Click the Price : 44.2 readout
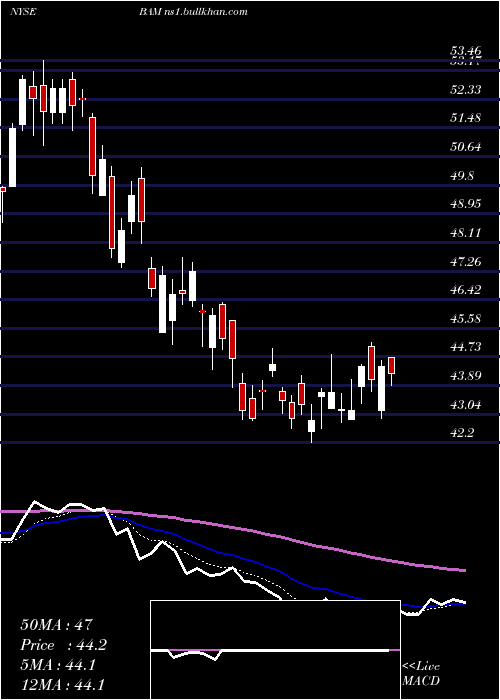500x700 pixels. point(63,645)
